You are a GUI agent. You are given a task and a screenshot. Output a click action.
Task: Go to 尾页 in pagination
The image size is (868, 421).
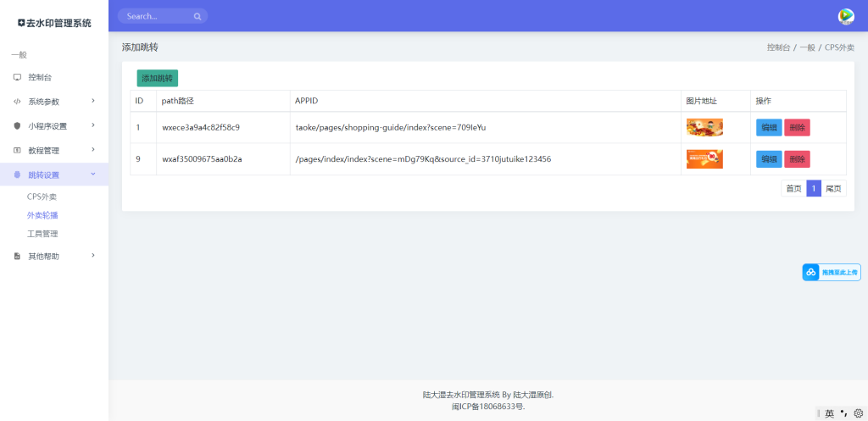(834, 189)
